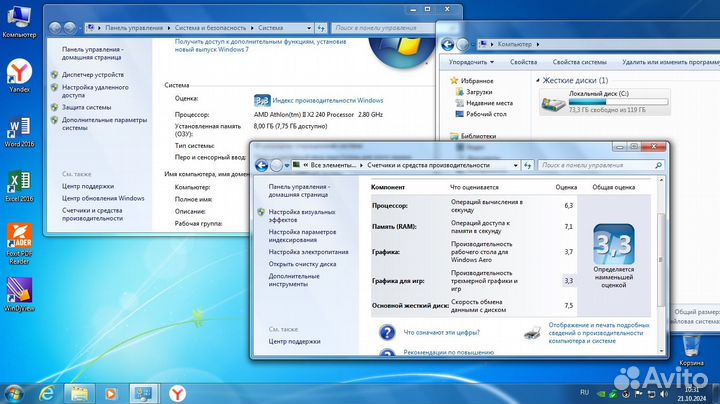720x404 pixels.
Task: Open the address dropdown in the performance window
Action: [x=515, y=165]
